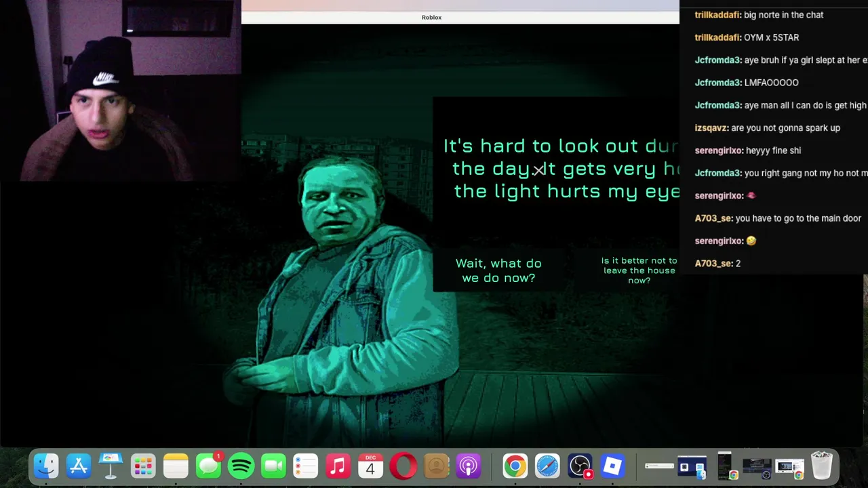Click the username izsqavz in chat
The height and width of the screenshot is (488, 868).
pos(711,127)
